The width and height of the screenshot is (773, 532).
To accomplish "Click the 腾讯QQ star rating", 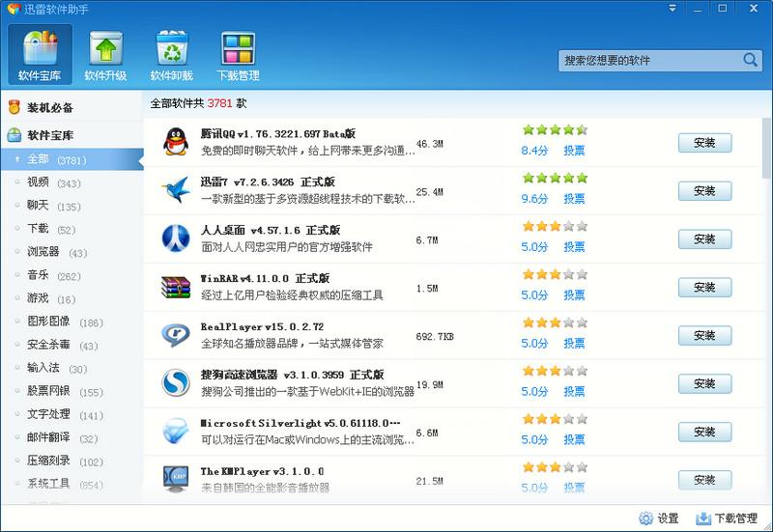I will point(555,129).
